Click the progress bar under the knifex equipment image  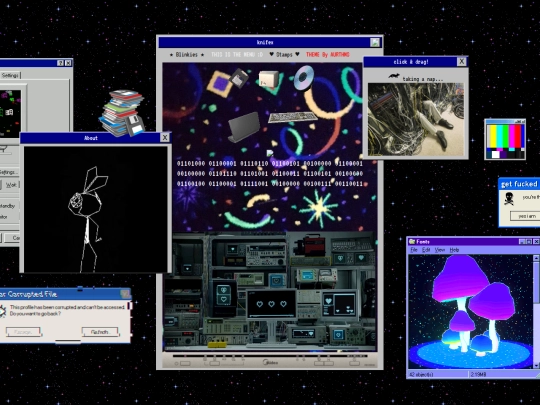[x=270, y=355]
